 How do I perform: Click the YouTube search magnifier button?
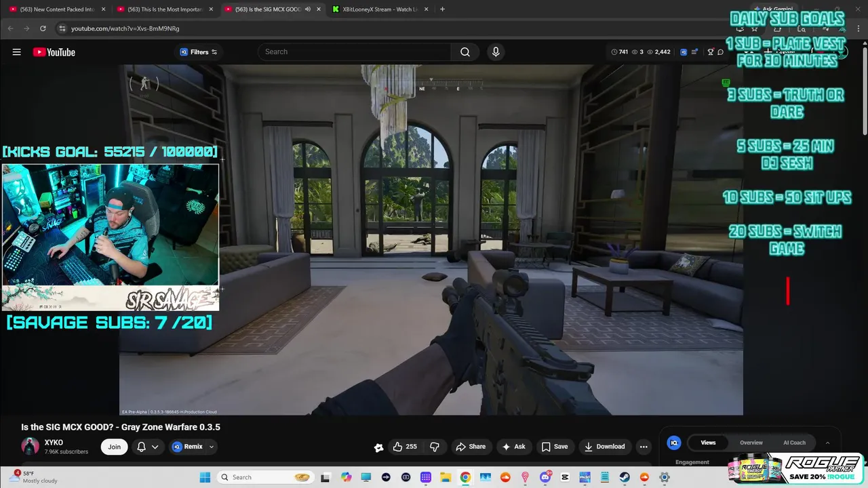click(x=465, y=52)
